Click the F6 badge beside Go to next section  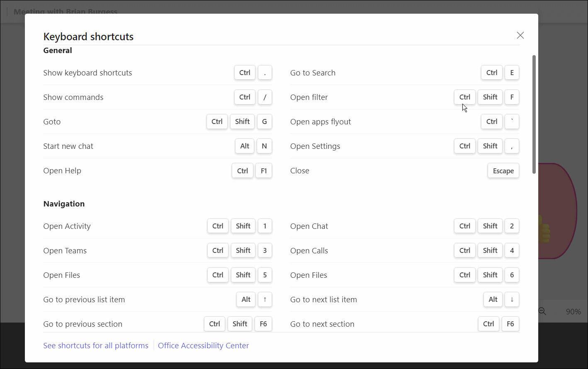[x=510, y=324]
